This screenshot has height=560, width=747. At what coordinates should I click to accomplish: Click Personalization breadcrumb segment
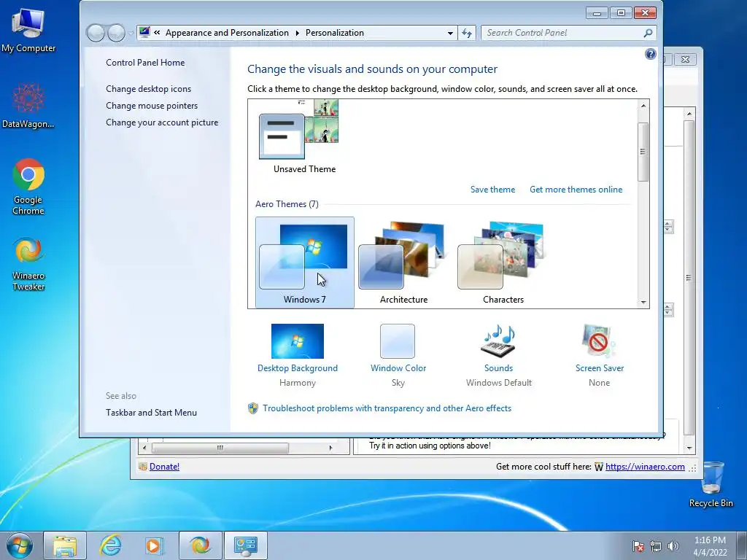[334, 33]
